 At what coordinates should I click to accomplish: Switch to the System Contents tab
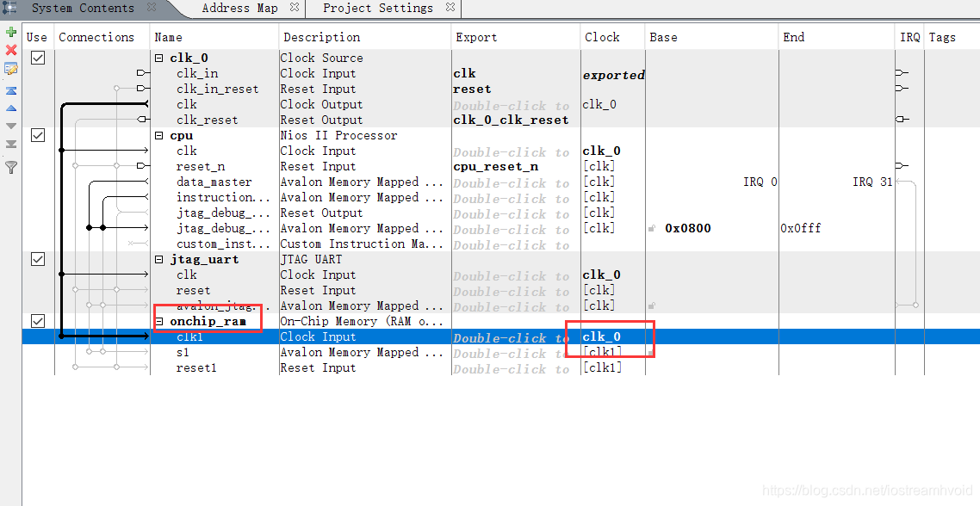(x=83, y=8)
